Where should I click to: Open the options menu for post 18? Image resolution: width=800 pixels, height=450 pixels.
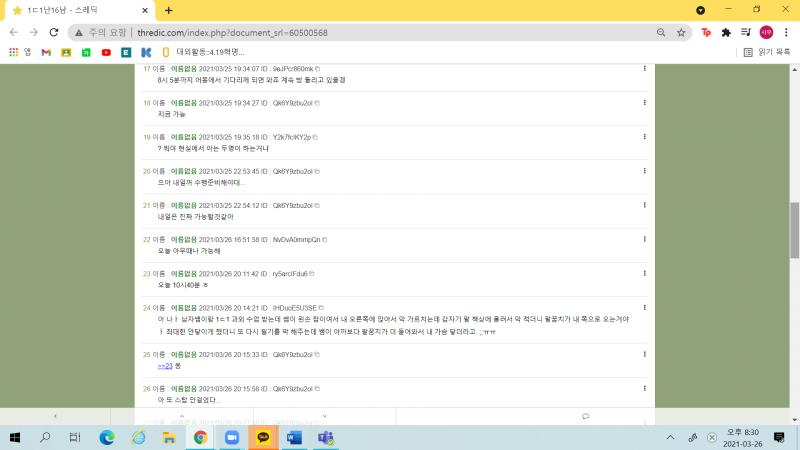point(644,103)
